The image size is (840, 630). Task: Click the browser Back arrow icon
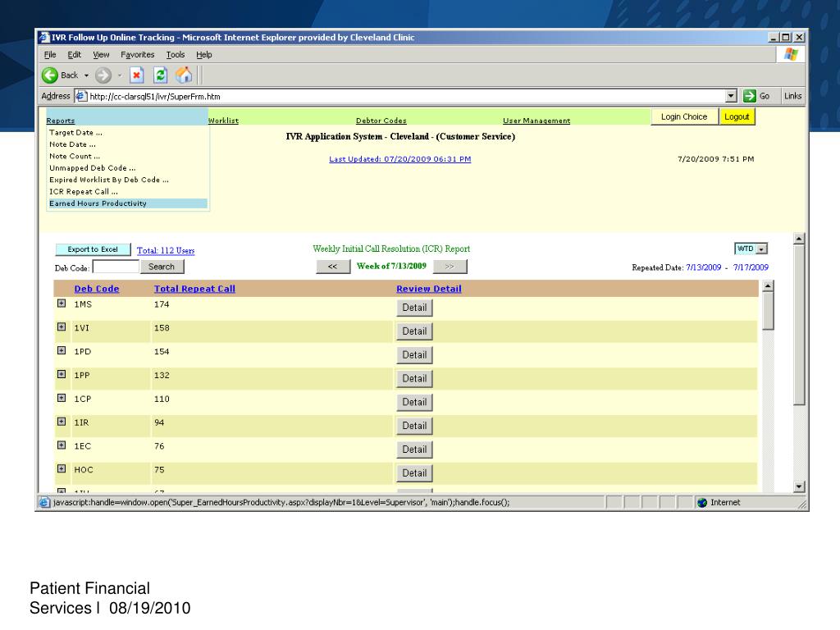[51, 75]
